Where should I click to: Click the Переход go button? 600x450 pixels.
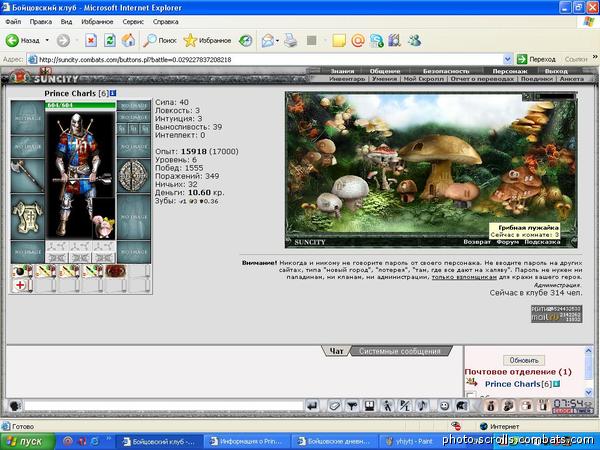(536, 59)
